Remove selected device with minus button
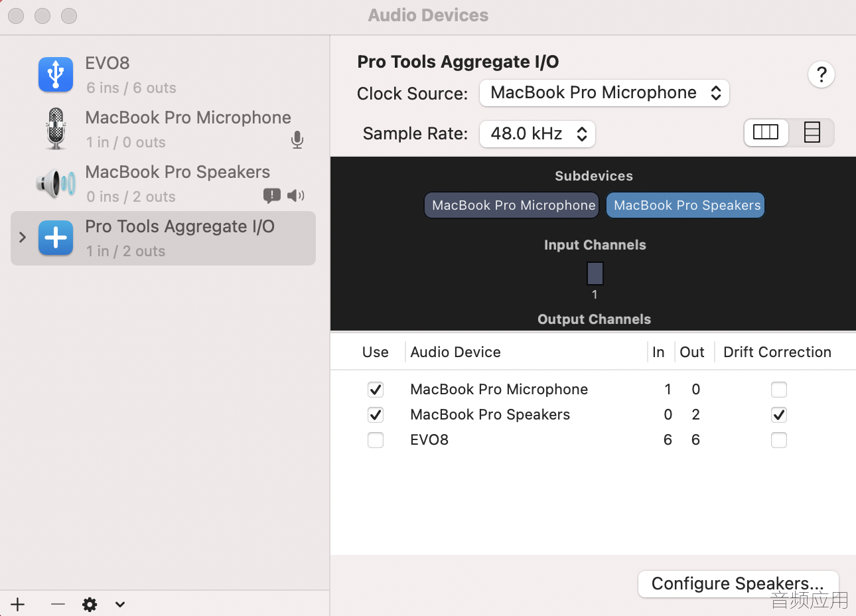Viewport: 856px width, 616px height. (x=58, y=604)
